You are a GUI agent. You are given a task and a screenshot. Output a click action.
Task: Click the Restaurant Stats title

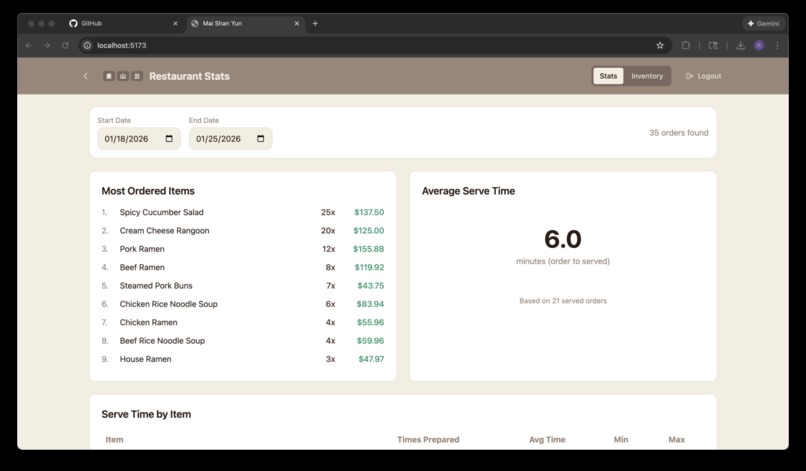coord(189,76)
